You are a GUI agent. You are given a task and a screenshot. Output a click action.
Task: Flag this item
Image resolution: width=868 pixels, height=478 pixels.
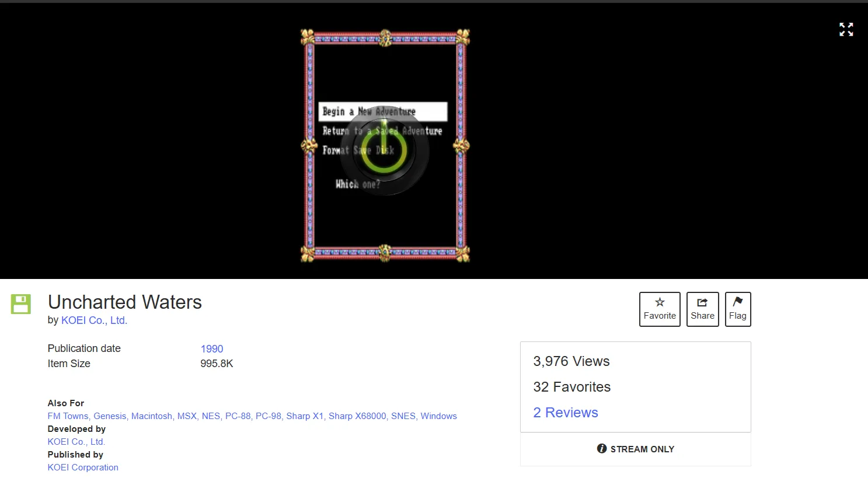pos(738,309)
